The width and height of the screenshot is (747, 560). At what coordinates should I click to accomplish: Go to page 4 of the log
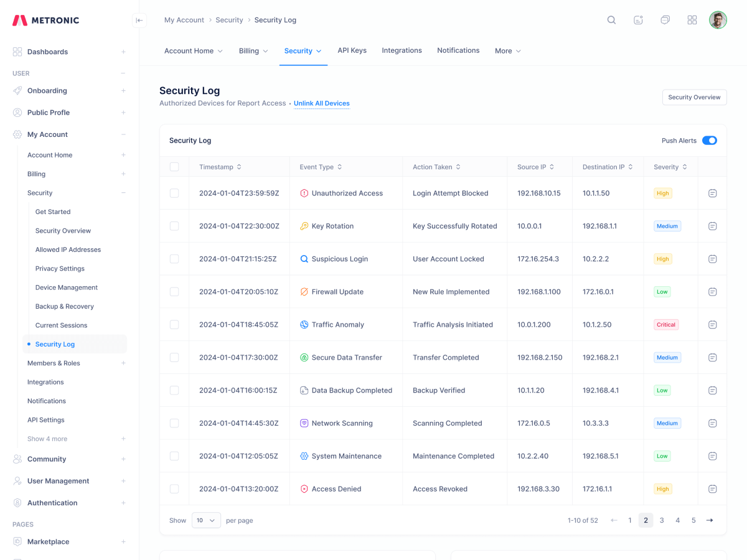(677, 520)
